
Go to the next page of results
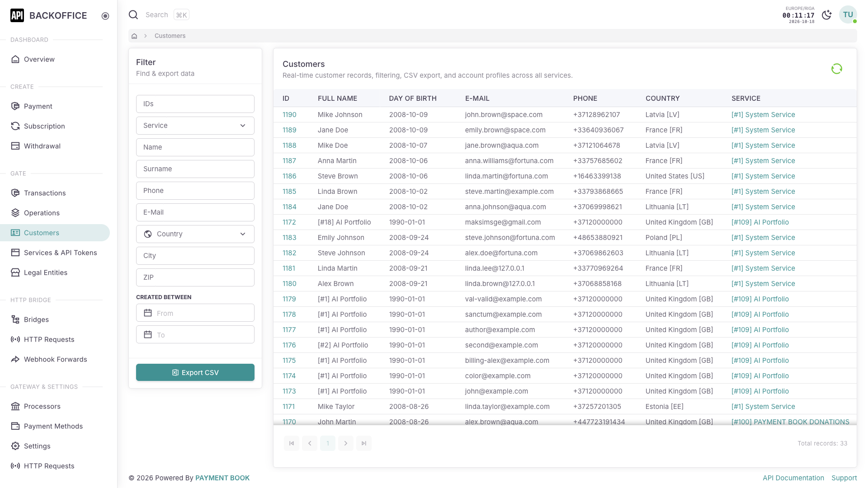(x=346, y=443)
